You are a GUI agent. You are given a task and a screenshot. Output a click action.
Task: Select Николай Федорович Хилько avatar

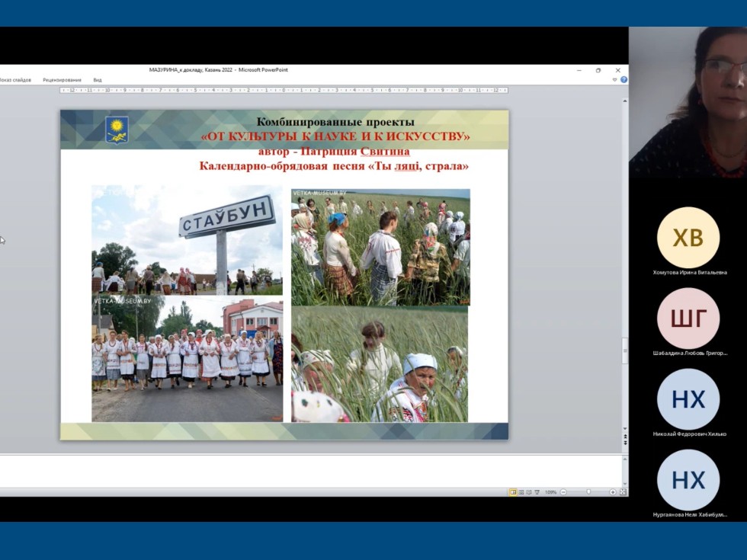pyautogui.click(x=688, y=399)
